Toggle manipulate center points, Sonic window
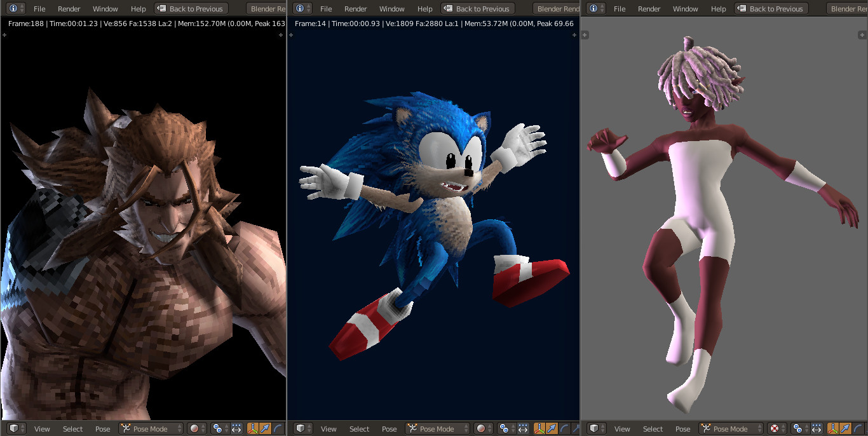 click(x=522, y=428)
